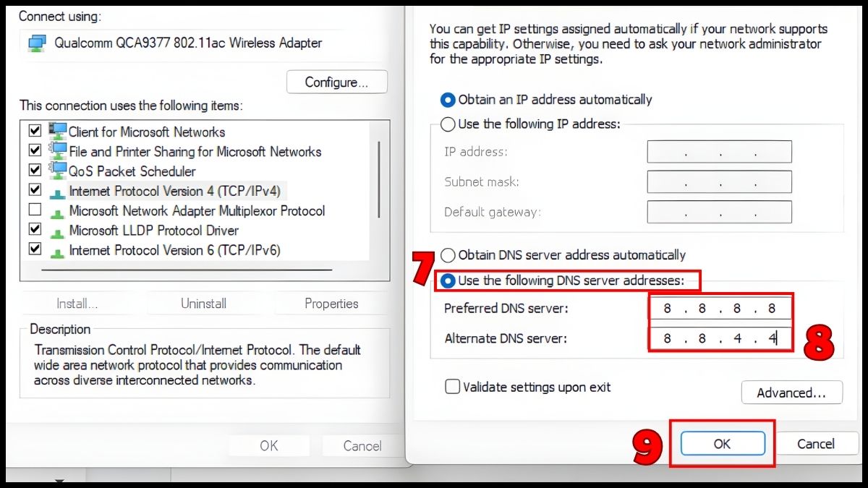Uncheck Internet Protocol Version 6 checkbox

point(34,249)
